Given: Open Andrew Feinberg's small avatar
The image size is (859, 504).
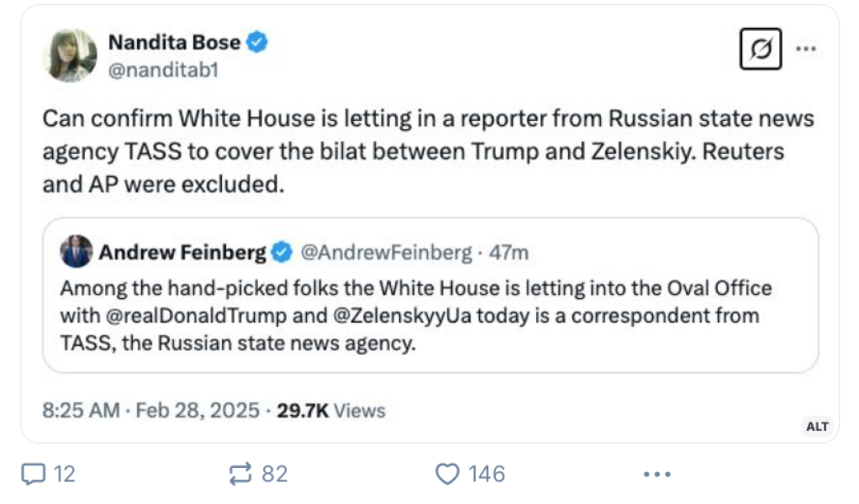Looking at the screenshot, I should click(76, 251).
